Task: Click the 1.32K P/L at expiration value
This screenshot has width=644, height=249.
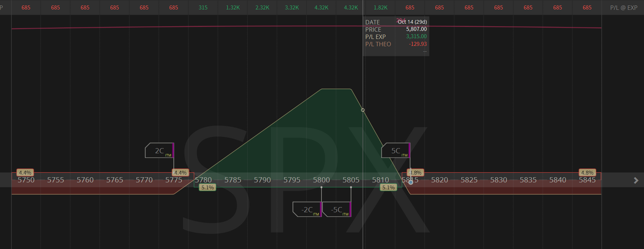Action: click(233, 8)
